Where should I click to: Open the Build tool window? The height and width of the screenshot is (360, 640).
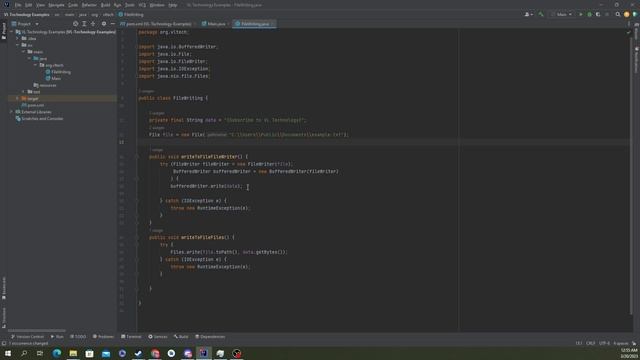pyautogui.click(x=181, y=337)
